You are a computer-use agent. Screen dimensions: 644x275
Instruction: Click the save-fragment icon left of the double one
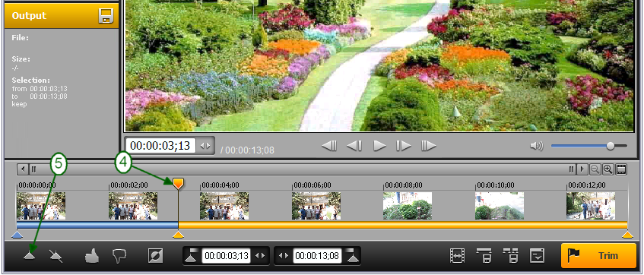point(484,256)
